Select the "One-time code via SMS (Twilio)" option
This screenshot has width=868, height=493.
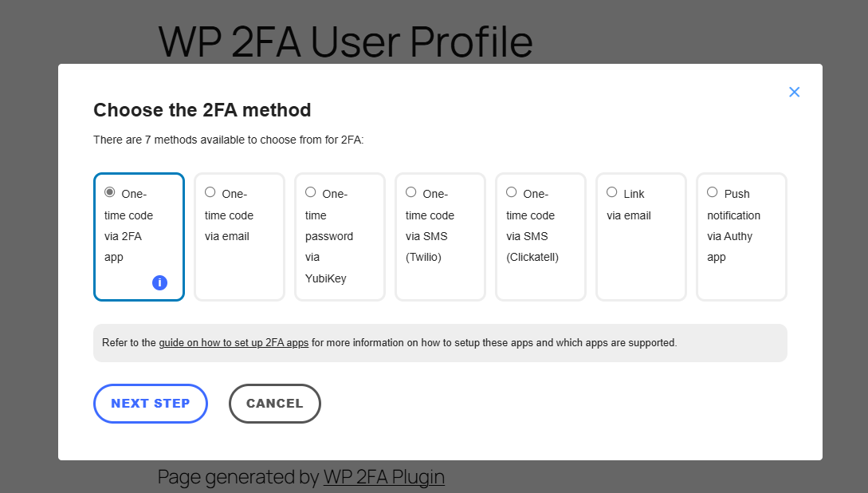click(410, 191)
